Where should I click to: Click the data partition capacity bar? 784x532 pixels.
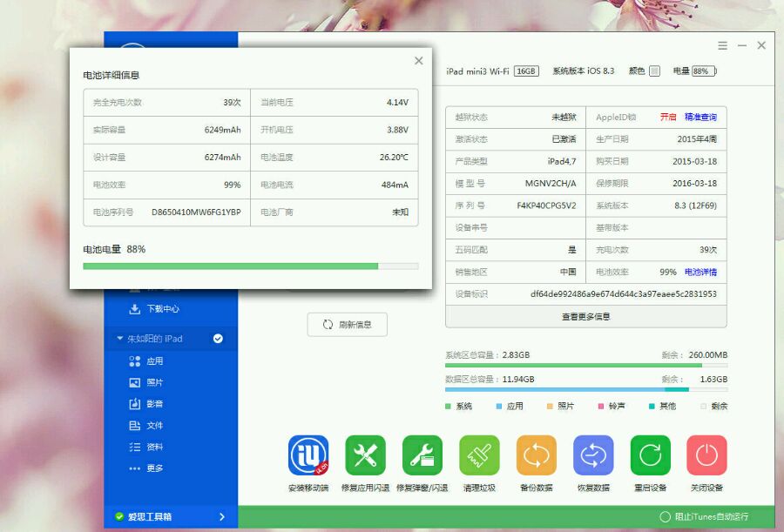click(586, 389)
